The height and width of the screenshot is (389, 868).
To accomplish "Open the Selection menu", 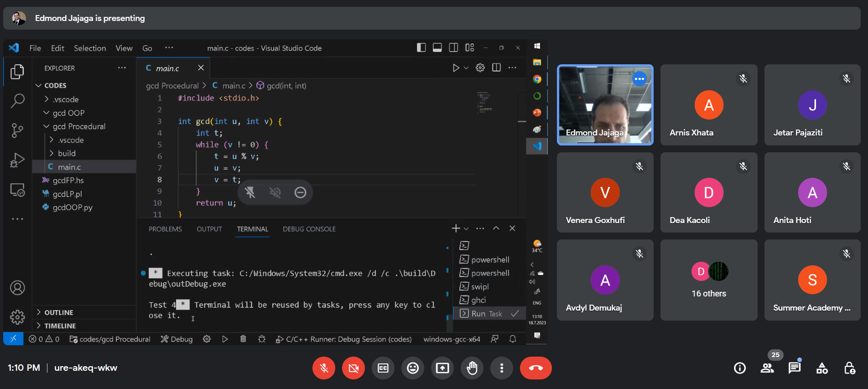I will (90, 48).
